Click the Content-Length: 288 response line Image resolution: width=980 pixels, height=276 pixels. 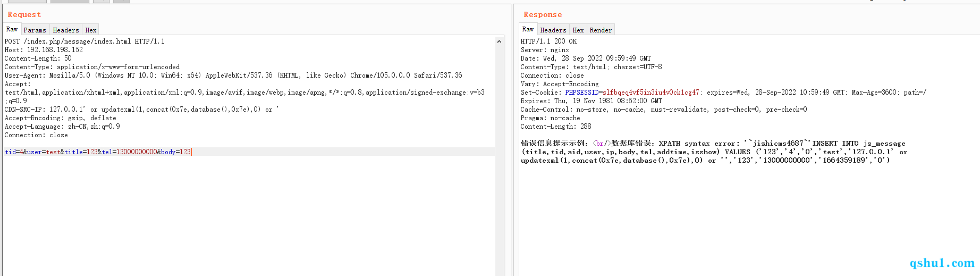pos(556,127)
